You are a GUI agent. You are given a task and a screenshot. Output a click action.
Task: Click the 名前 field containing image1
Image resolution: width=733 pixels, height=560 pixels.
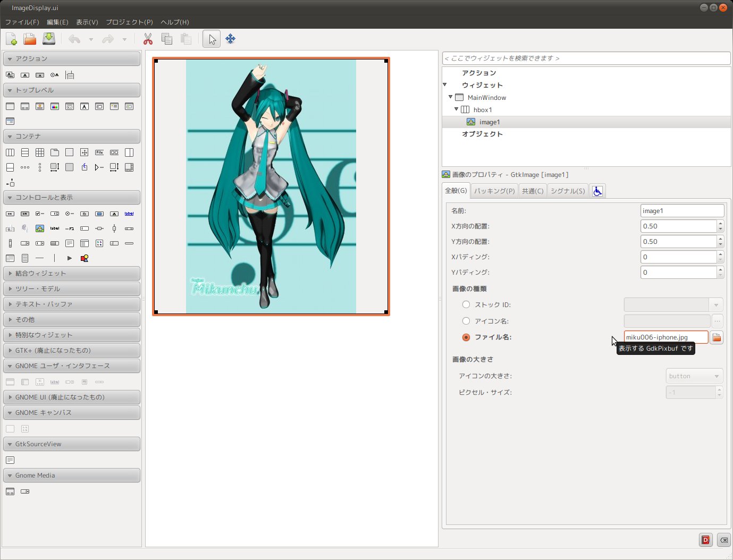coord(682,211)
